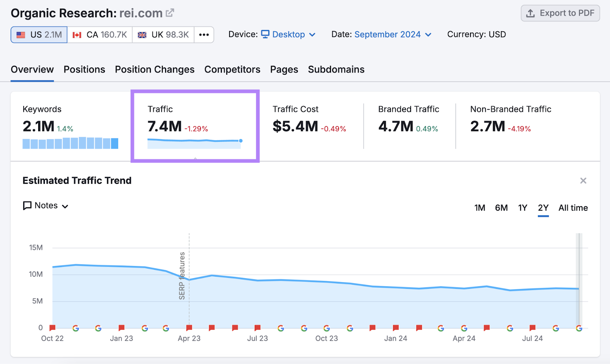This screenshot has height=364, width=610.
Task: Click the red flag marker near Oct 22
Action: (53, 327)
